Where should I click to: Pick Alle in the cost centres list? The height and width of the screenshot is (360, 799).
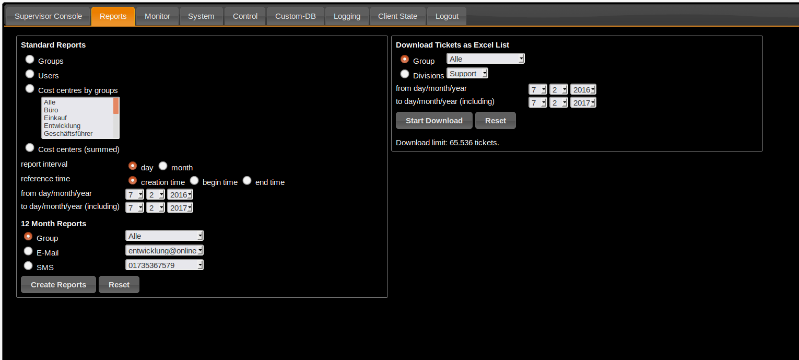click(77, 102)
